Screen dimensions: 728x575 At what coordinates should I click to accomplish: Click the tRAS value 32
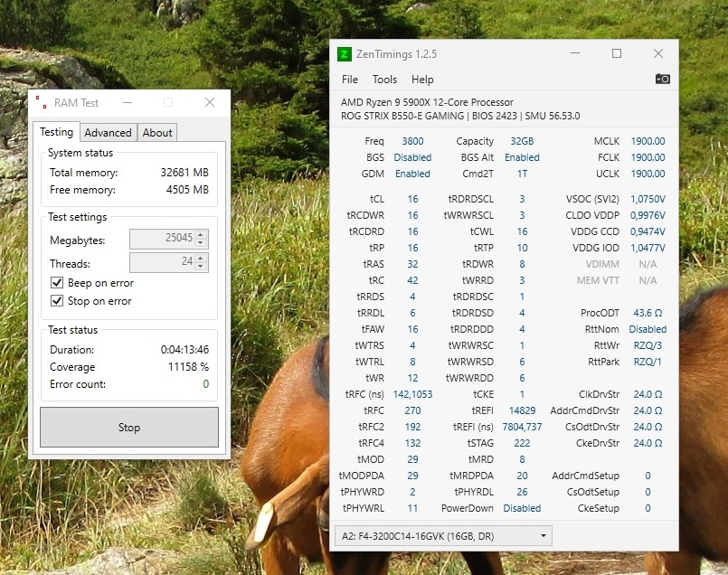412,264
